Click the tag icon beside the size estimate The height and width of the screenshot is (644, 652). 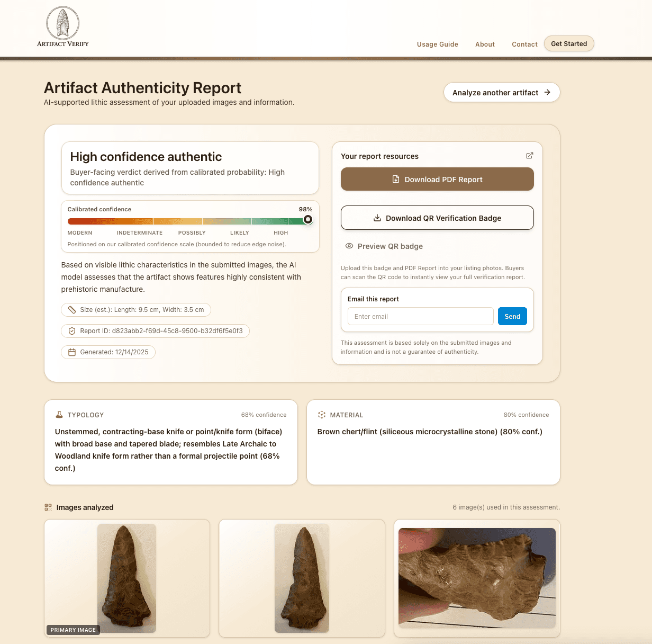[x=73, y=310]
